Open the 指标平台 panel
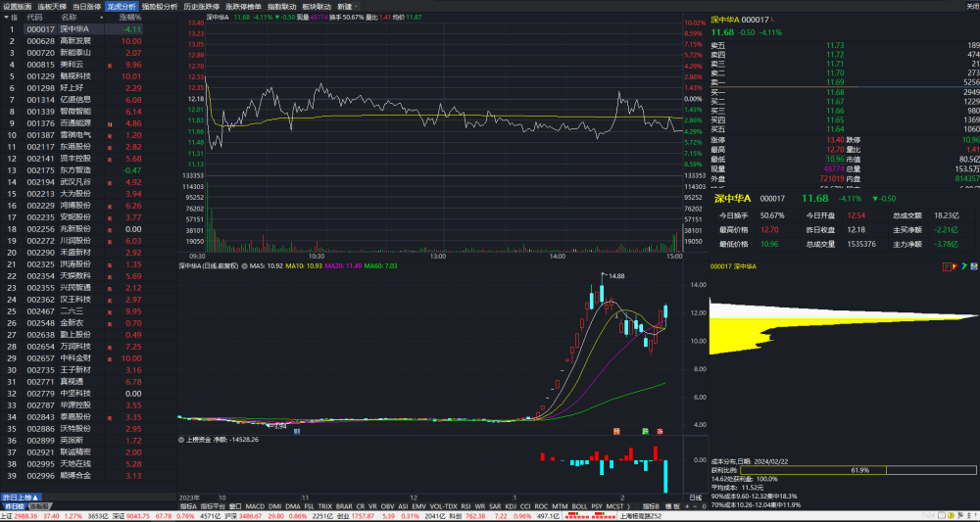 [x=212, y=505]
